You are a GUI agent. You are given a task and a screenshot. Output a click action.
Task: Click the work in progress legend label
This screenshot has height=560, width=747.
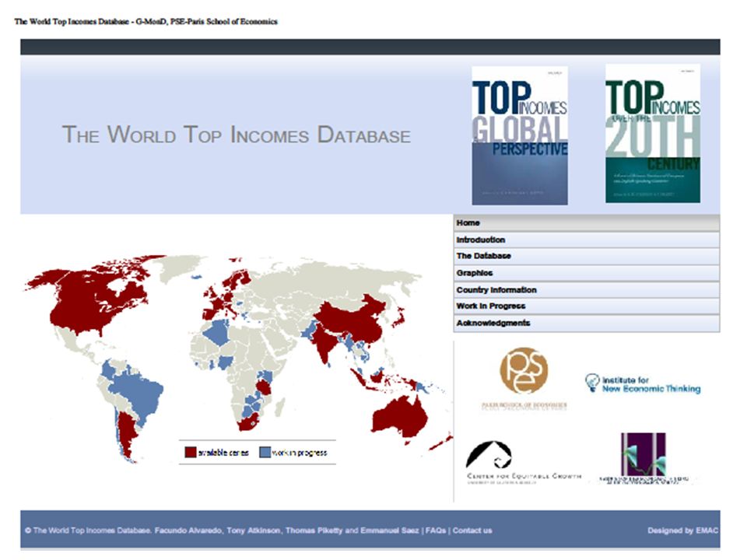(x=300, y=453)
